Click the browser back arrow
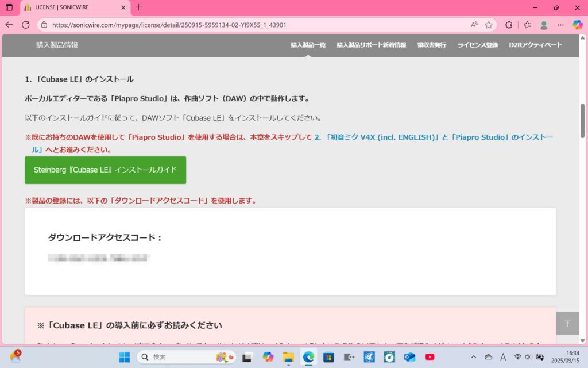Screen dimensions: 588x368 click(9, 25)
